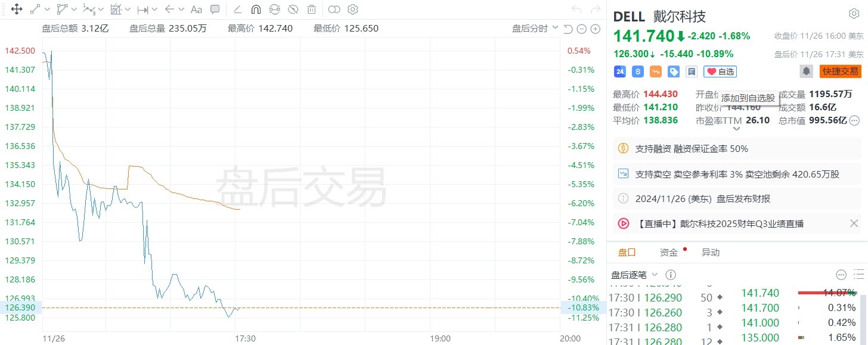Dismiss the live broadcast banner

pos(854,223)
